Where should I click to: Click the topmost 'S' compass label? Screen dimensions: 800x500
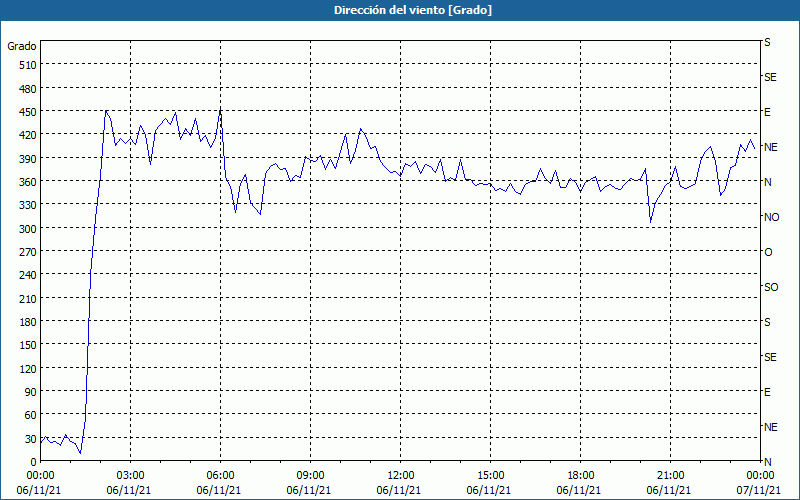coord(767,42)
